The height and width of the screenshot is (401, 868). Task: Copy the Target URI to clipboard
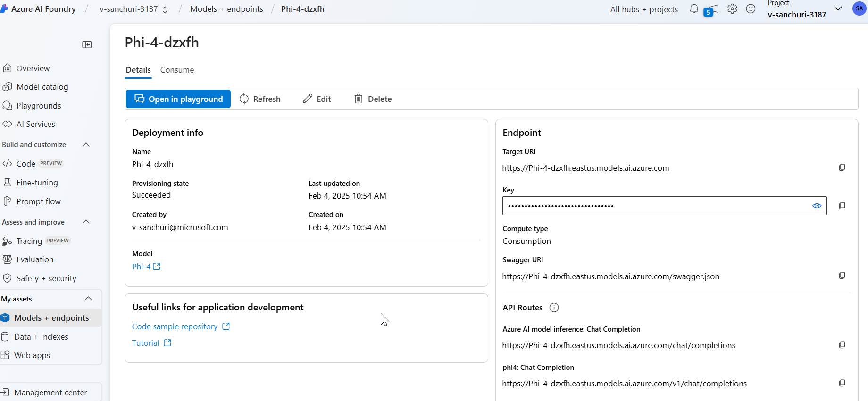pos(842,167)
